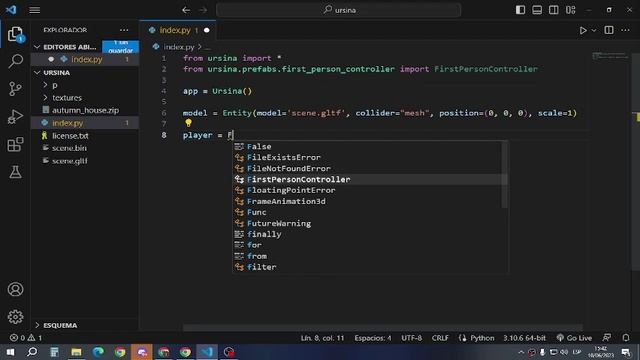This screenshot has height=360, width=640.
Task: Run the Python file with play button
Action: point(583,31)
